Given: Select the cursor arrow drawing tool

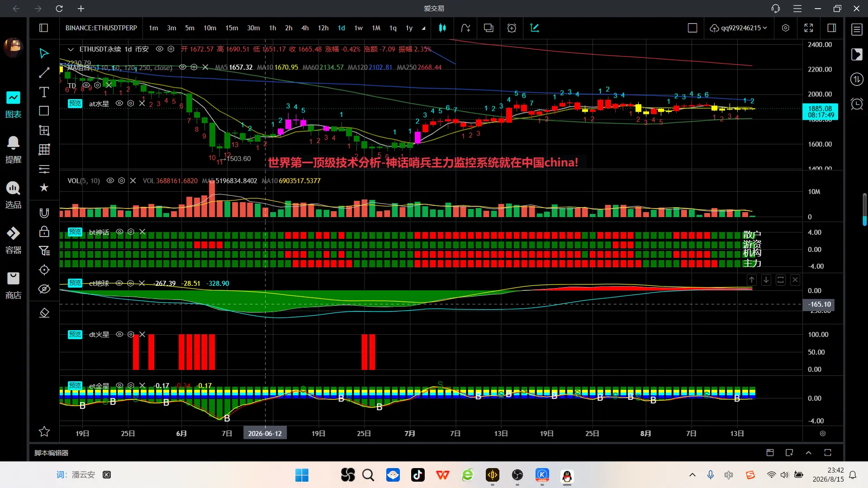Looking at the screenshot, I should 44,53.
